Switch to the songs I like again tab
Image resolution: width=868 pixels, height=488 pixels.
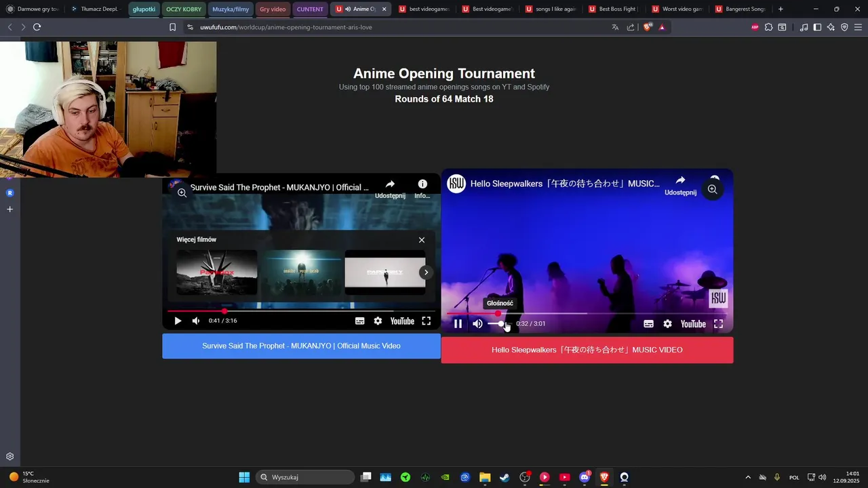point(549,9)
